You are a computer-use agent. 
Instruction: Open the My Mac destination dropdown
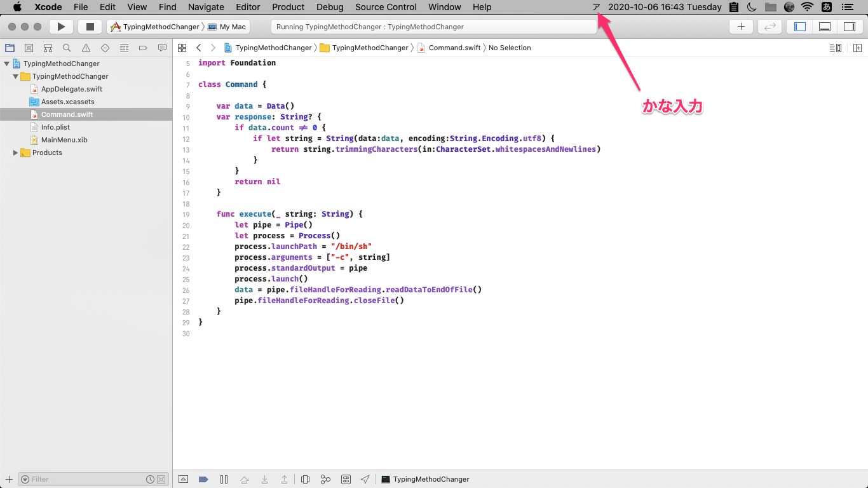coord(227,27)
